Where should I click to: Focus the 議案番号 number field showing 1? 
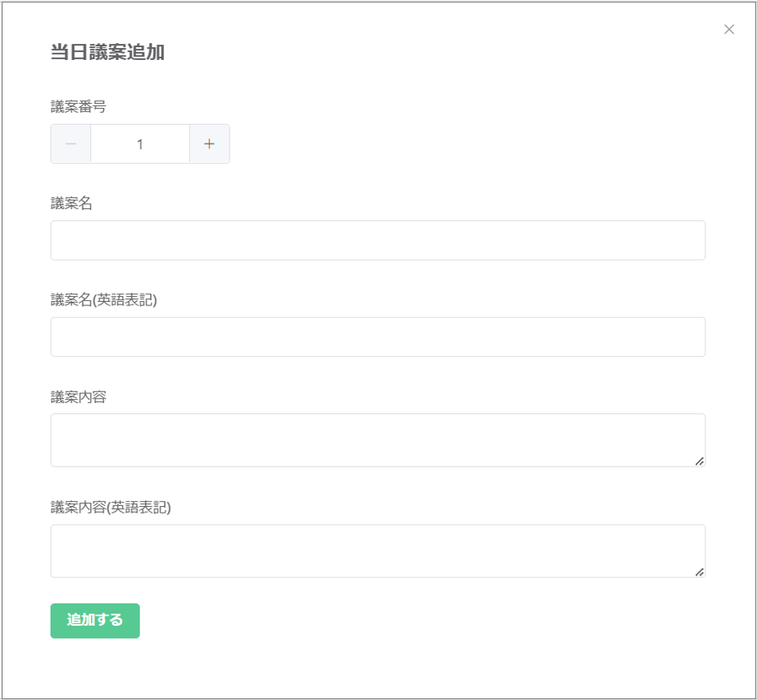click(x=140, y=144)
